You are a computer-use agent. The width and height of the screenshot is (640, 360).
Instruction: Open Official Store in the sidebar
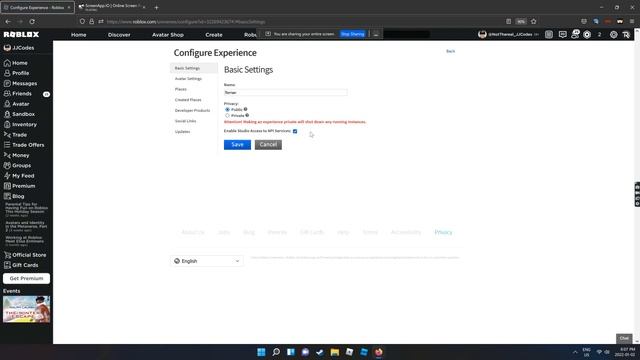tap(25, 255)
